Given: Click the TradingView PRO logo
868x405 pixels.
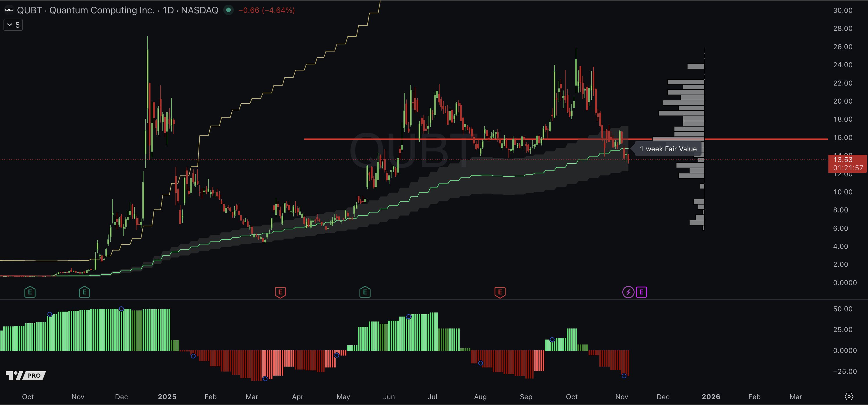Looking at the screenshot, I should coord(26,375).
